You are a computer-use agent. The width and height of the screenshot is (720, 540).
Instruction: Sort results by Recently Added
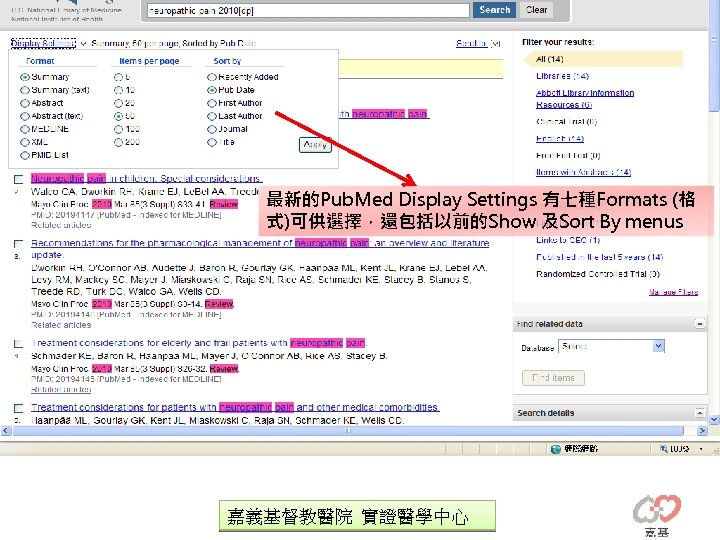(x=212, y=77)
